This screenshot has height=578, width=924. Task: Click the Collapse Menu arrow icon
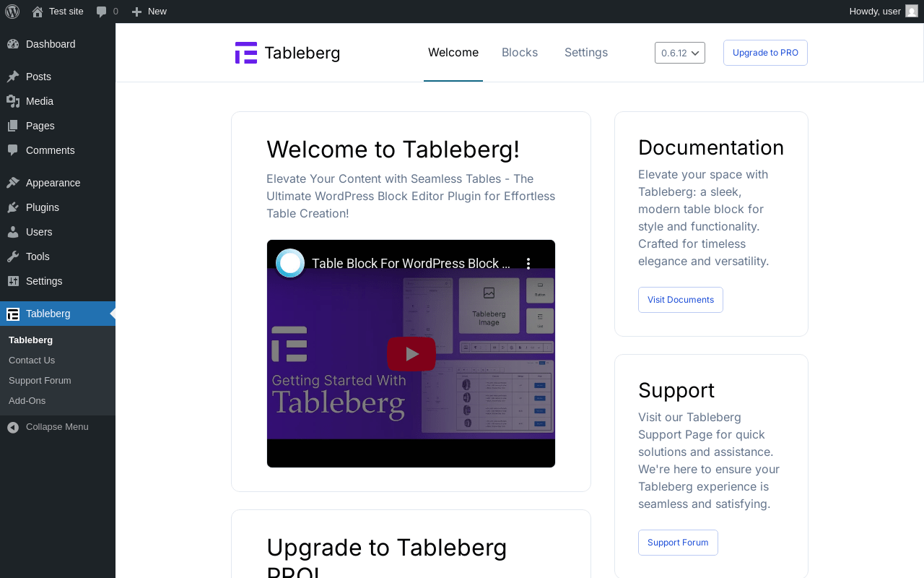click(x=13, y=427)
